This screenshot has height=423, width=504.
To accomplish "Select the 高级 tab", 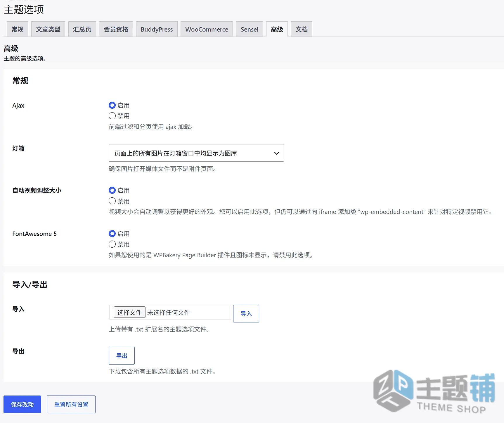I will click(277, 29).
